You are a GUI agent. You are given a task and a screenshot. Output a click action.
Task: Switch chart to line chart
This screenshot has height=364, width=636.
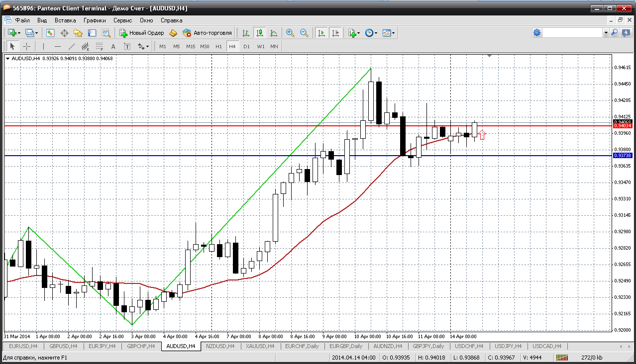coord(274,33)
